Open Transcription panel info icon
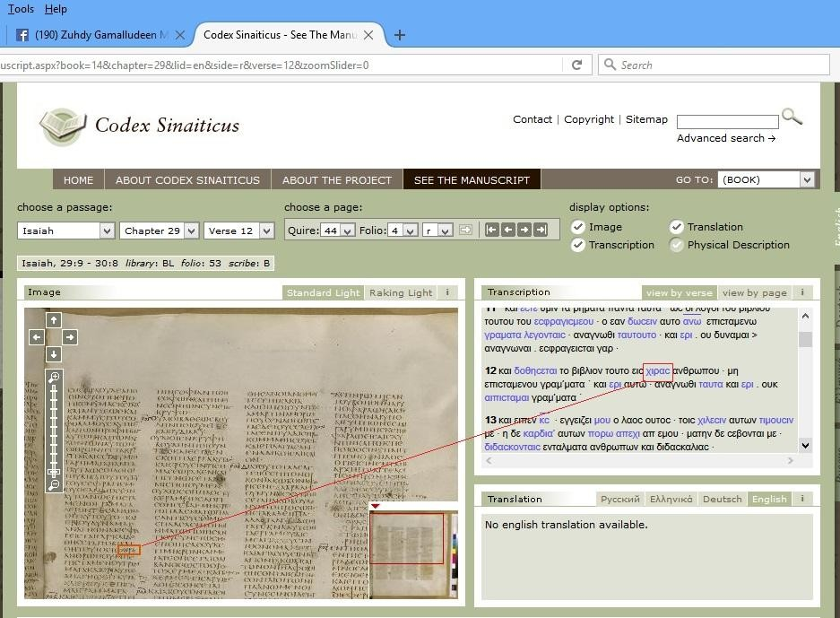This screenshot has width=840, height=618. (x=802, y=292)
